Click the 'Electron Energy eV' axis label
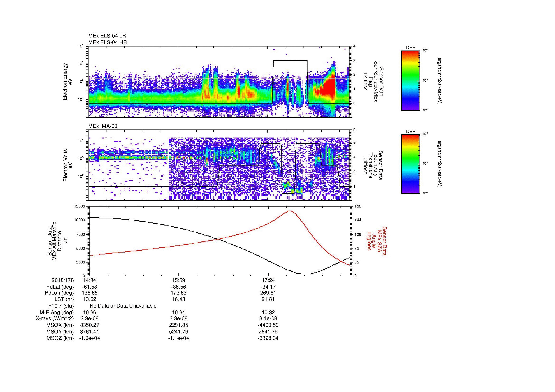This screenshot has height=392, width=555. [x=68, y=82]
